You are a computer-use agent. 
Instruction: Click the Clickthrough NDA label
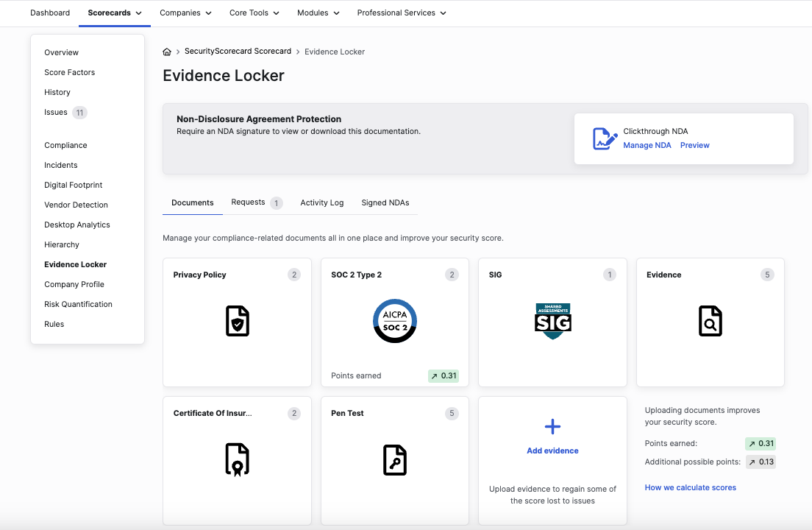[x=655, y=131]
